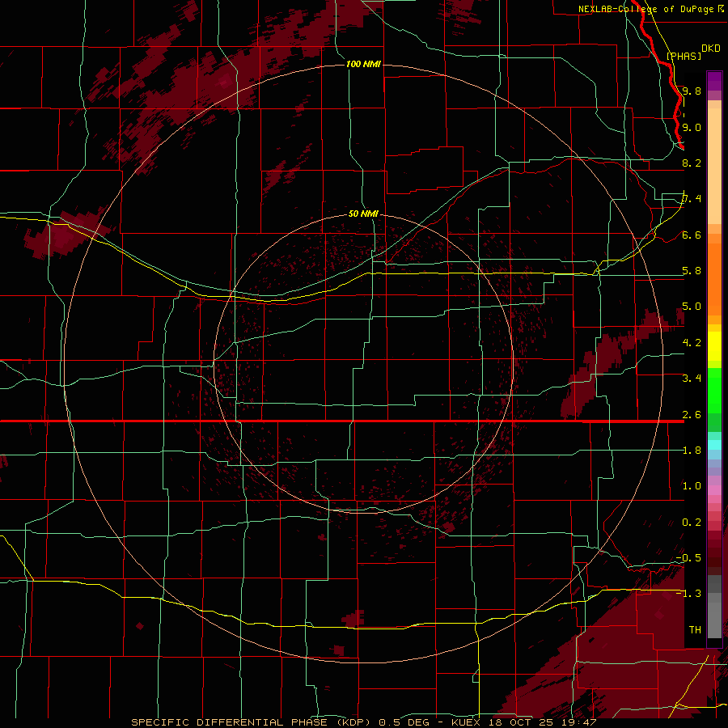Click the DKD label above the color scale
This screenshot has width=728, height=728.
[711, 49]
